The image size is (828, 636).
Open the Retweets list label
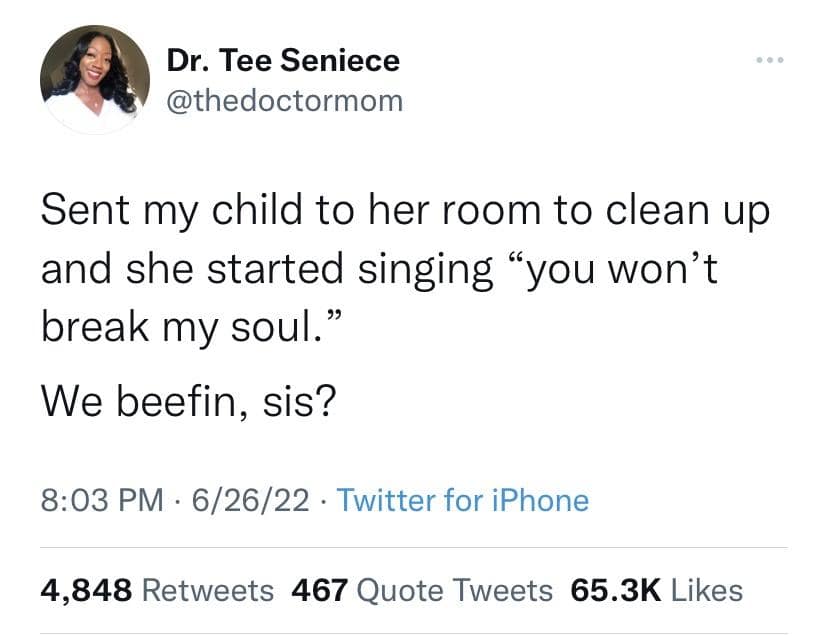(209, 590)
